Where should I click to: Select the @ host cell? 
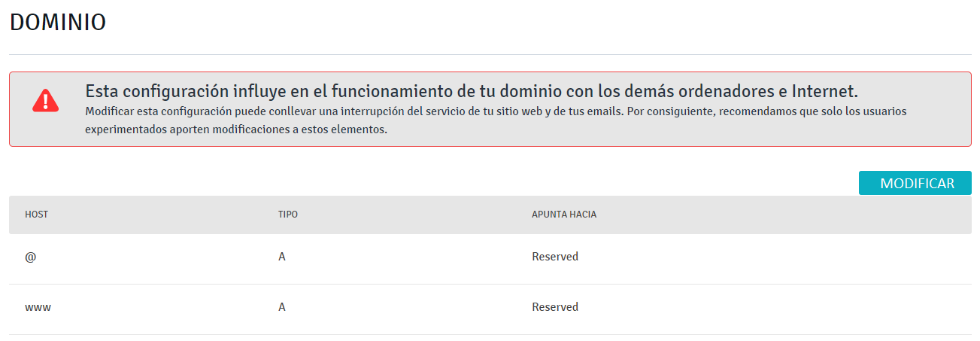[x=31, y=257]
